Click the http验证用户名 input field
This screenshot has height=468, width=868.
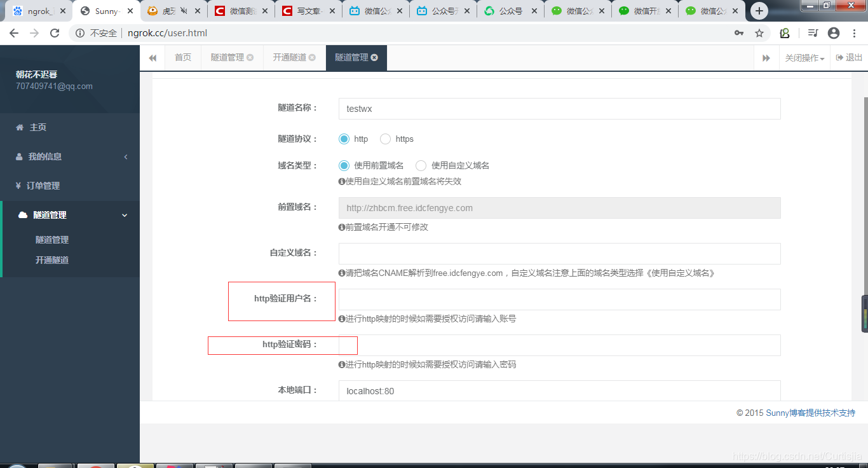[x=559, y=299]
